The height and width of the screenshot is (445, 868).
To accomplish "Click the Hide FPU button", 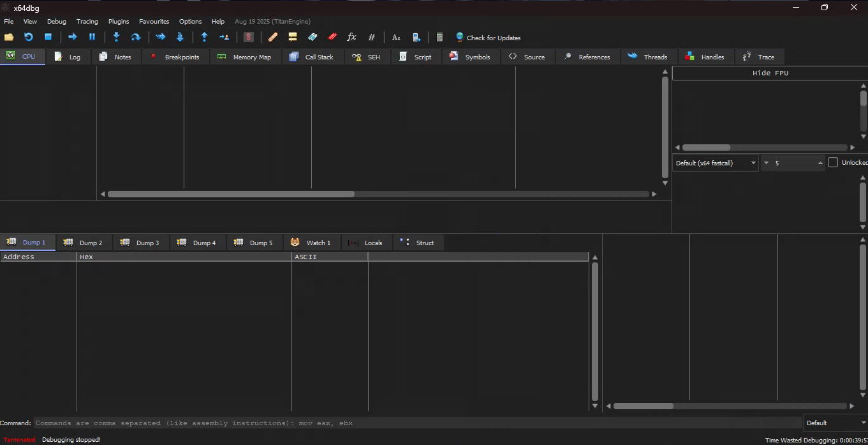I will click(770, 73).
